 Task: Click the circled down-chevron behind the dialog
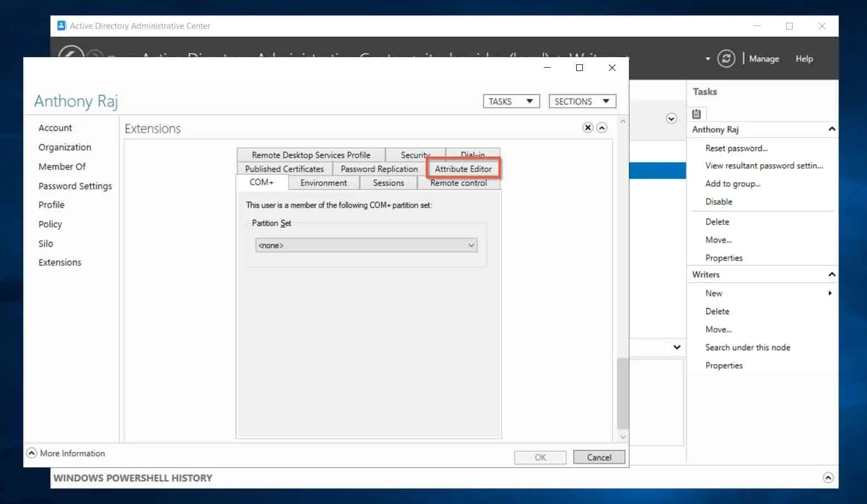[671, 118]
